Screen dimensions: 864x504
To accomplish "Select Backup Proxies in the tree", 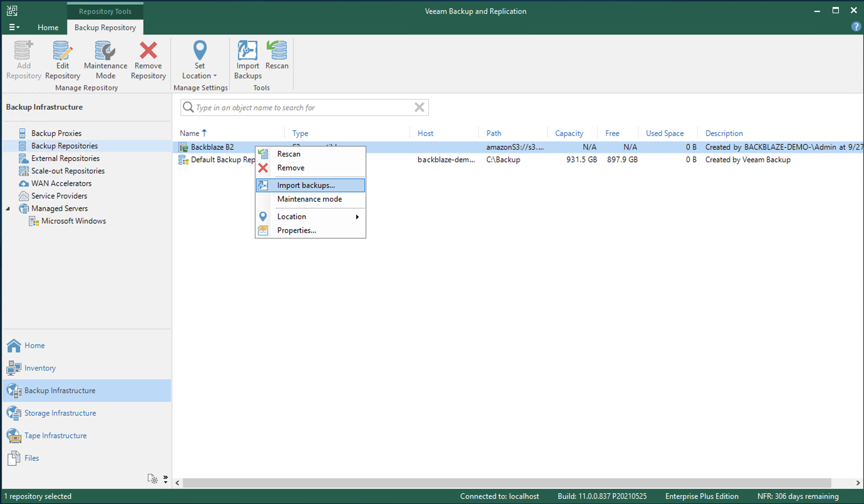I will (x=56, y=133).
